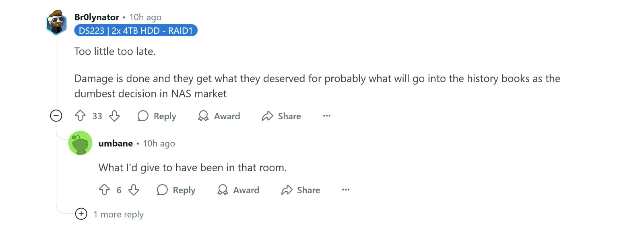Image resolution: width=644 pixels, height=234 pixels.
Task: Open Br0lynator's user profile link
Action: [x=97, y=17]
